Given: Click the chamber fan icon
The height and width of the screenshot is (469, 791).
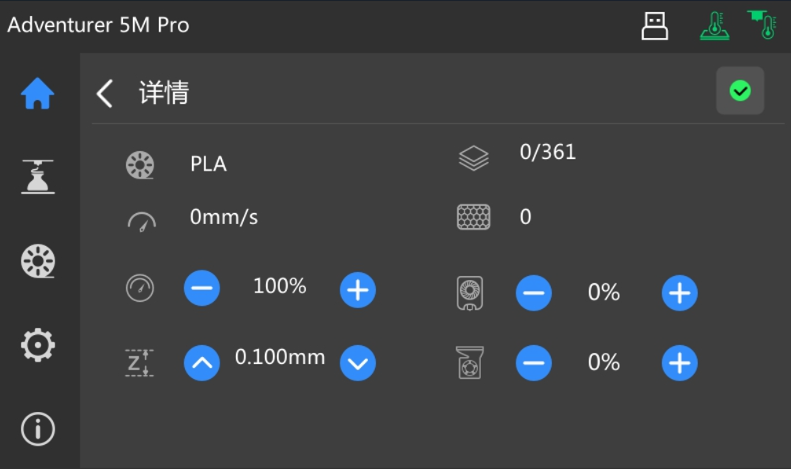Looking at the screenshot, I should click(x=470, y=363).
